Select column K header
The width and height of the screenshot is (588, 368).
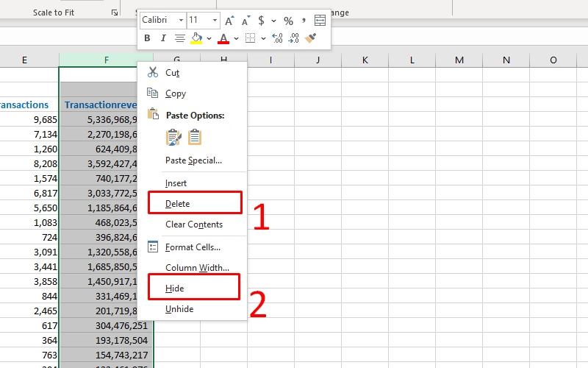click(365, 60)
